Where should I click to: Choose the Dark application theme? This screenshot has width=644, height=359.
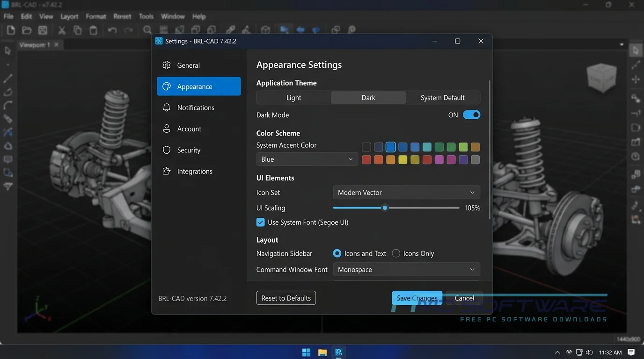click(x=368, y=98)
